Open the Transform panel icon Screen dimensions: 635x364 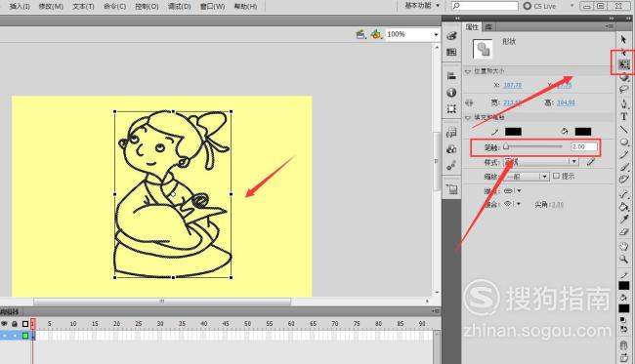coord(451,108)
